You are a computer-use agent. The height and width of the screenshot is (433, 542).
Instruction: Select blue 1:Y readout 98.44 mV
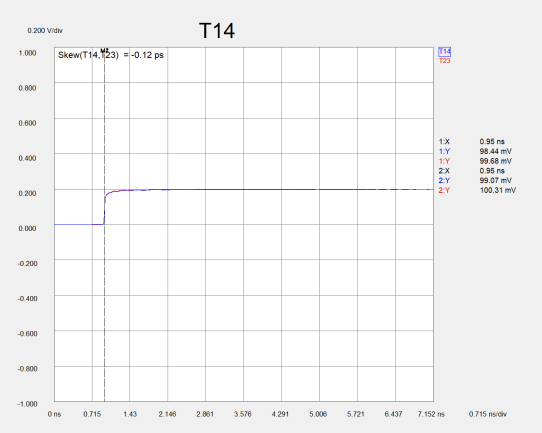(496, 151)
